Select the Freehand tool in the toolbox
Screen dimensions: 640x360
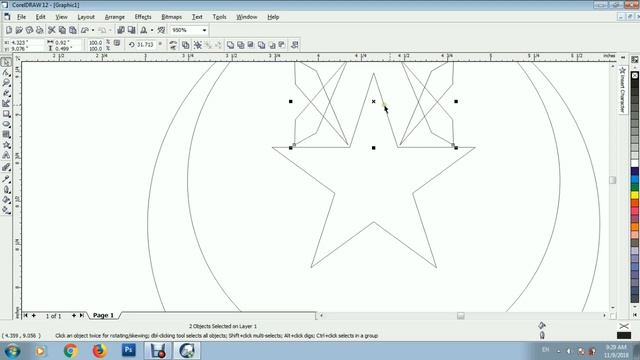point(6,93)
